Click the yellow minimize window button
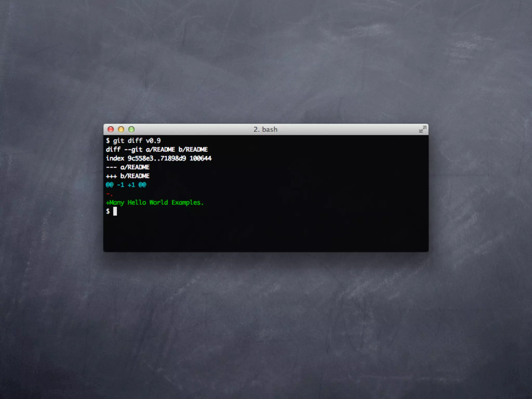The width and height of the screenshot is (532, 399). (121, 129)
